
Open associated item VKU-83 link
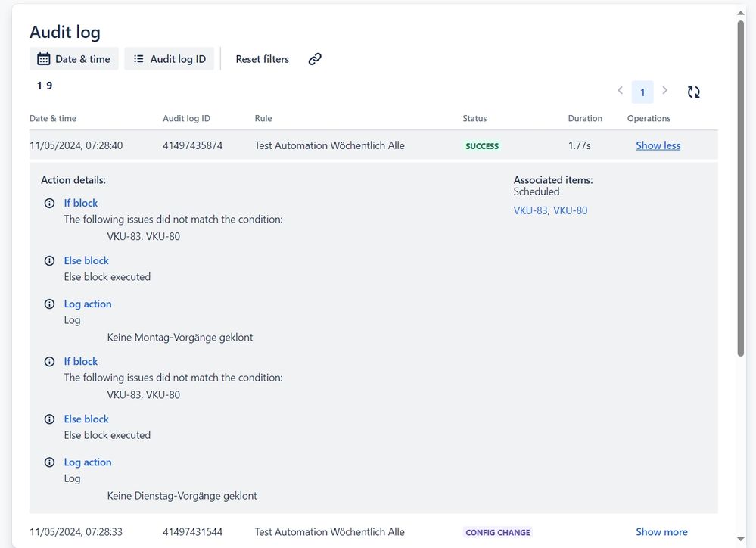tap(530, 210)
